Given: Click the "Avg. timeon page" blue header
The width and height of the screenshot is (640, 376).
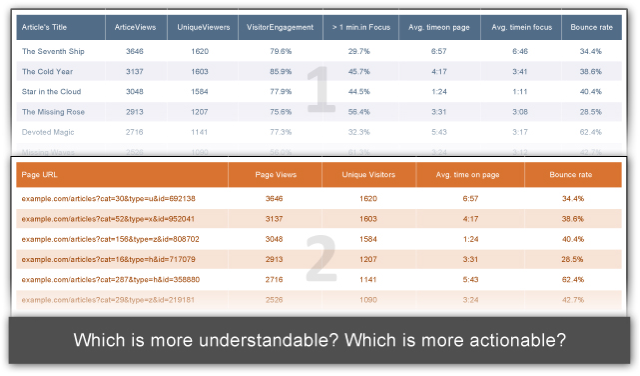Looking at the screenshot, I should (439, 27).
